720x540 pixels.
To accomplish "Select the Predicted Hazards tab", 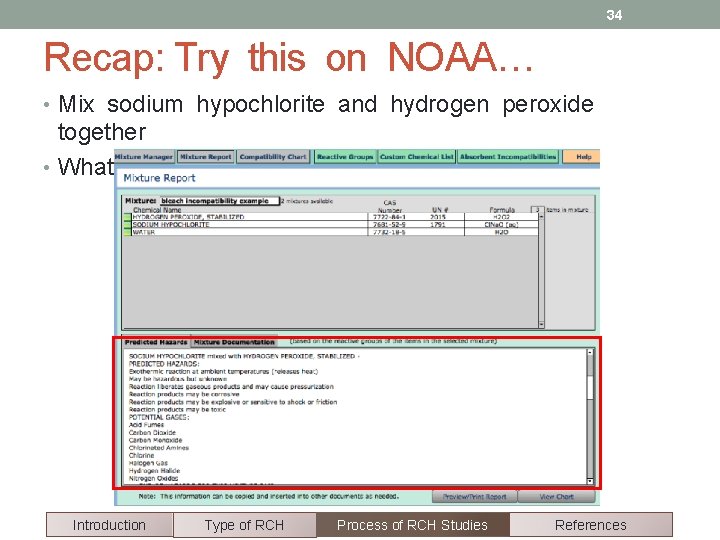I will [156, 343].
